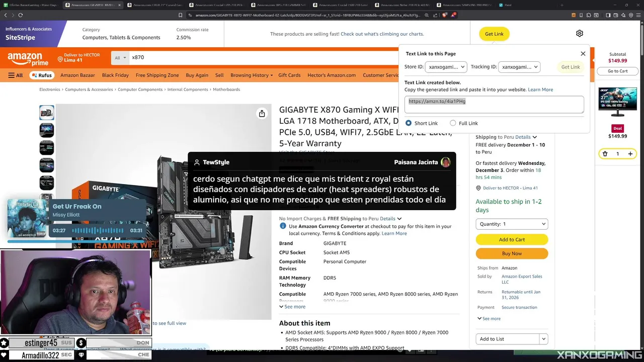This screenshot has width=644, height=362.
Task: Open Secure transaction link
Action: [x=519, y=307]
